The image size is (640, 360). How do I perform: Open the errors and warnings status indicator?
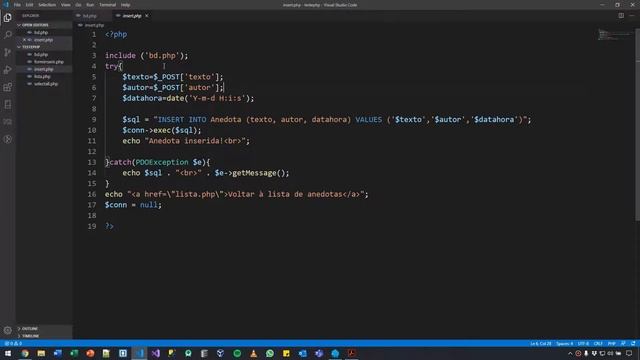pyautogui.click(x=13, y=344)
